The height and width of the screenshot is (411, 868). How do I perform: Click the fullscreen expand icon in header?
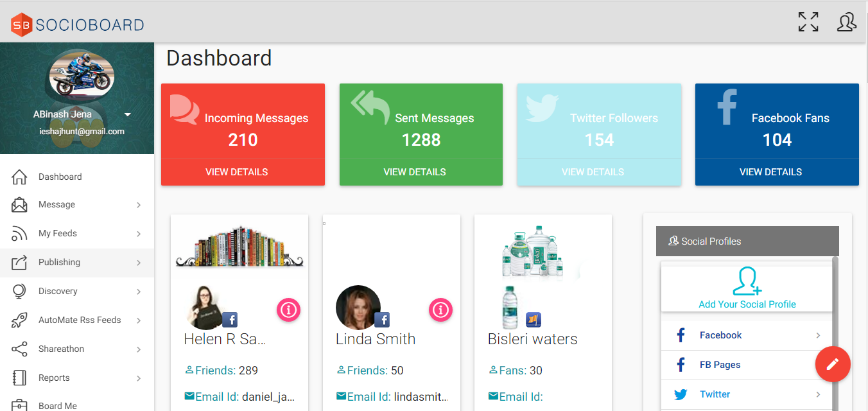point(808,22)
